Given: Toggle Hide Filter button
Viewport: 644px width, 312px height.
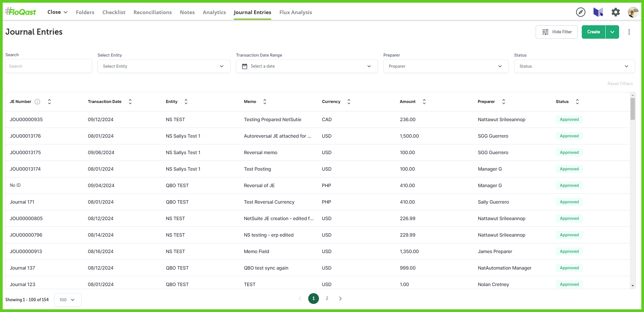Looking at the screenshot, I should coord(556,32).
